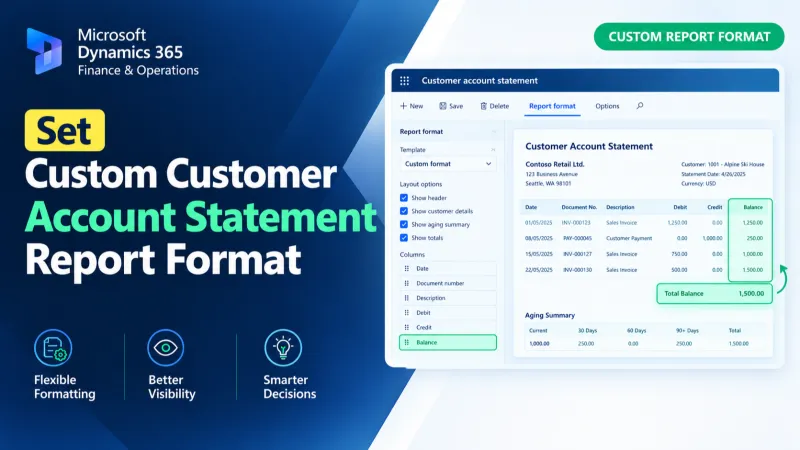Screen dimensions: 800x450
Task: Collapse the Template section chevron
Action: [493, 150]
